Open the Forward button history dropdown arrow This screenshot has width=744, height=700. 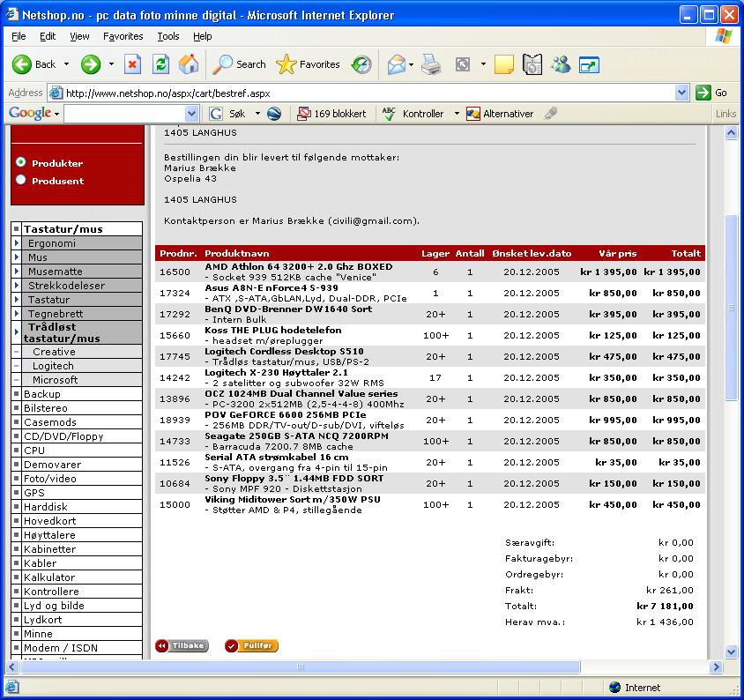click(x=111, y=64)
